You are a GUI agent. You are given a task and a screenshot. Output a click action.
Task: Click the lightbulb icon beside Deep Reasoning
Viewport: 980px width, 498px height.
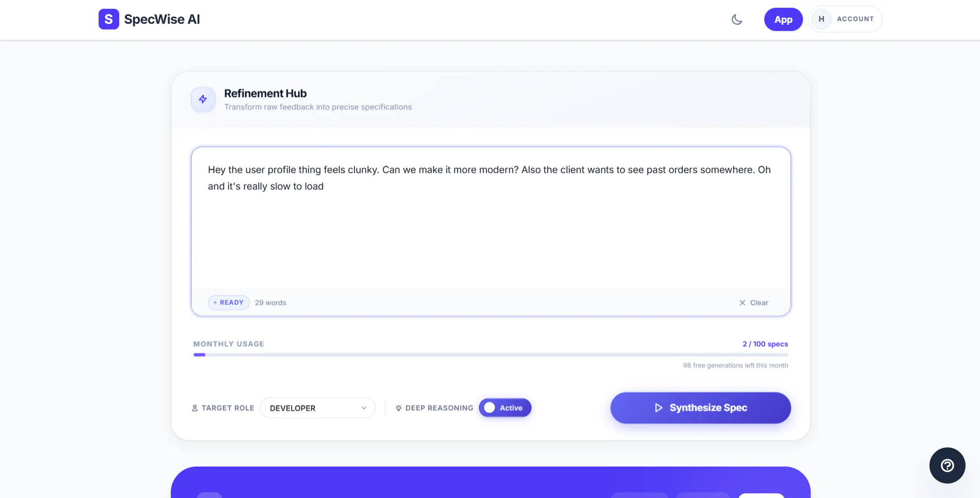(x=398, y=408)
